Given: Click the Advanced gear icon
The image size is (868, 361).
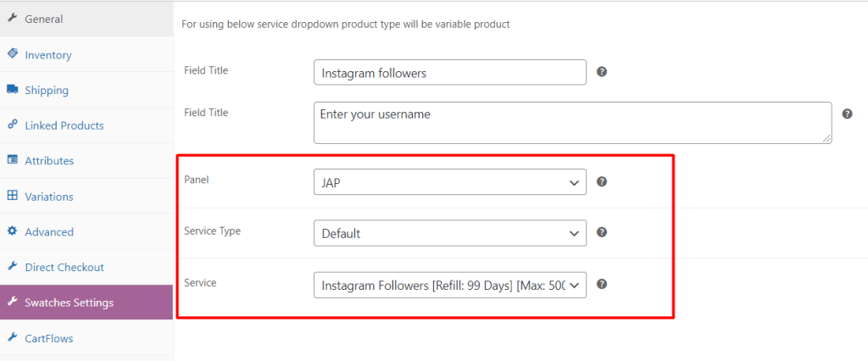Looking at the screenshot, I should pos(13,231).
